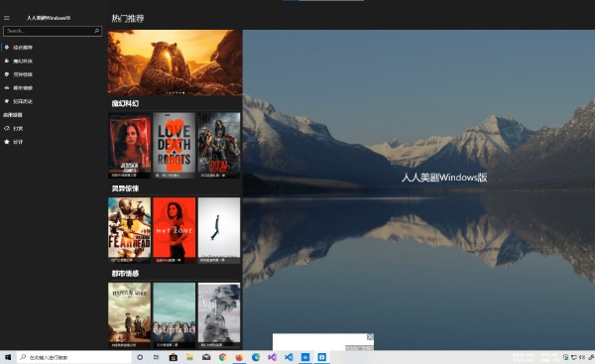Close the white popup banner with the X
This screenshot has width=595, height=364.
click(370, 336)
